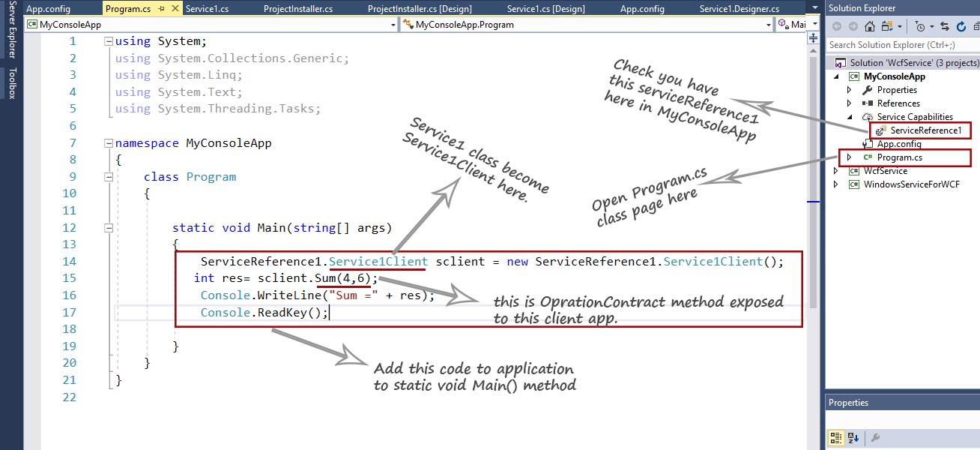Switch to Service1.cs [Design] tab

coord(546,9)
